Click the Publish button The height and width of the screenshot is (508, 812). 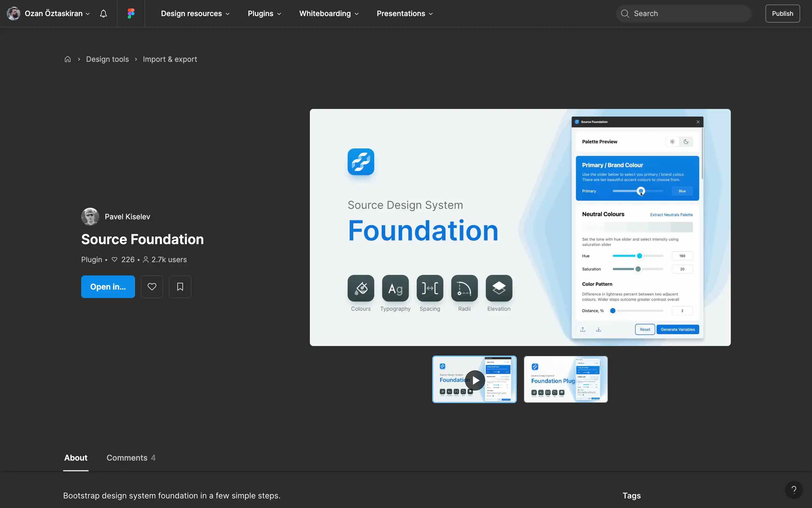[782, 14]
